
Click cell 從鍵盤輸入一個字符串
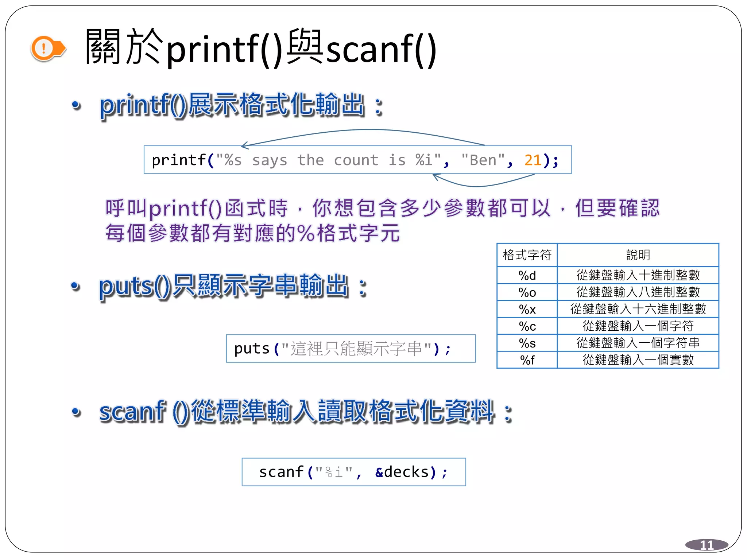(x=638, y=343)
